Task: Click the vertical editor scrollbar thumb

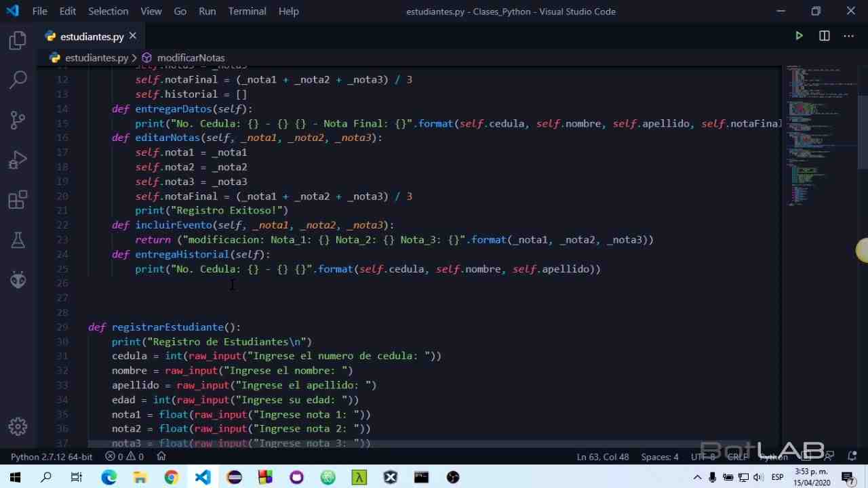Action: click(x=862, y=132)
